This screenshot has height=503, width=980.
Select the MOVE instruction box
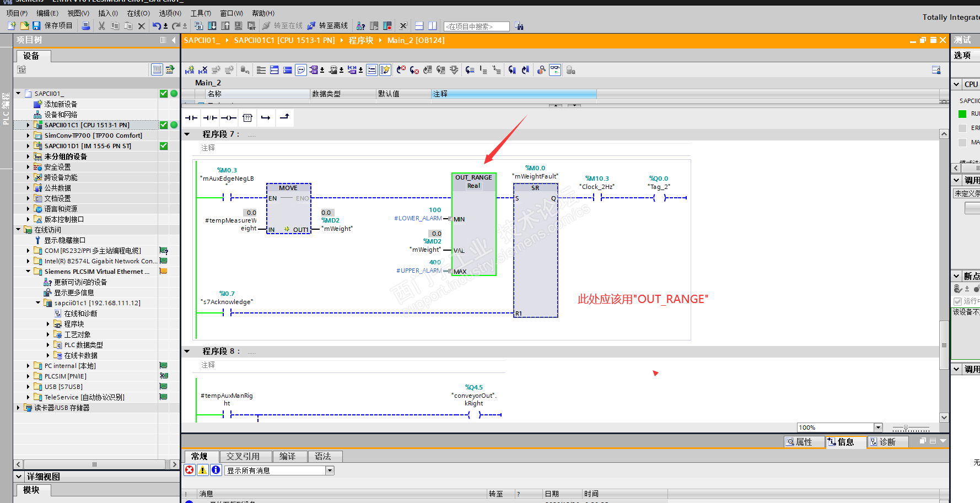coord(289,209)
